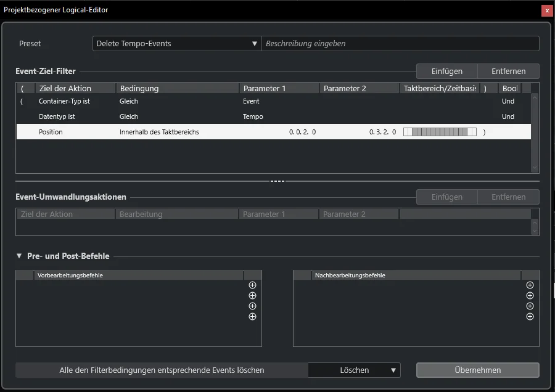Collapse the Pre- und Post-Befehle section

[x=19, y=256]
